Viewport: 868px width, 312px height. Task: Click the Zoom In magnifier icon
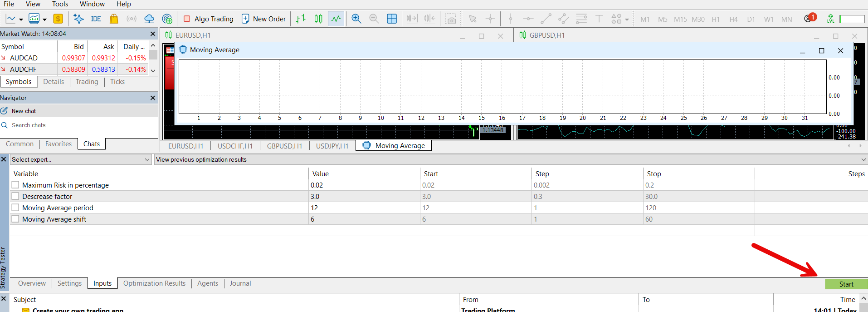tap(356, 19)
